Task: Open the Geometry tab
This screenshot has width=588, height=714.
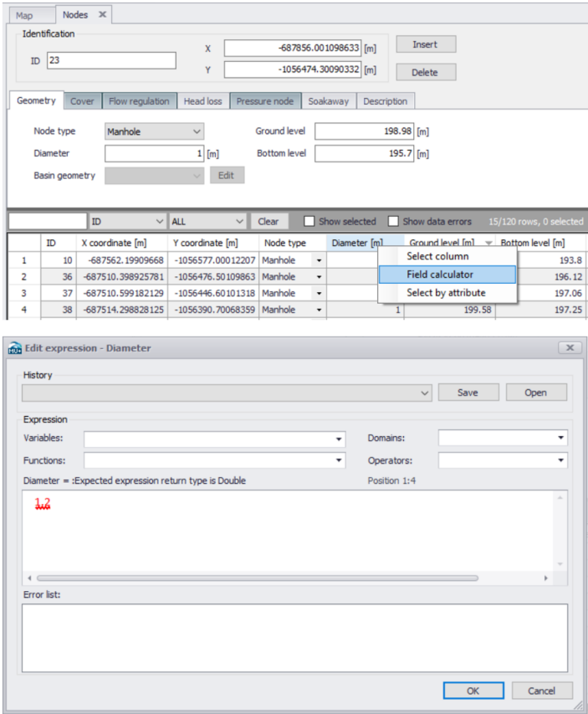Action: click(x=37, y=100)
